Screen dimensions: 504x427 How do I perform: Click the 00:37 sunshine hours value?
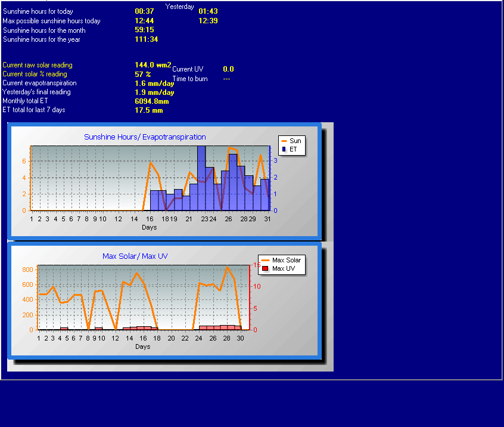coord(144,11)
